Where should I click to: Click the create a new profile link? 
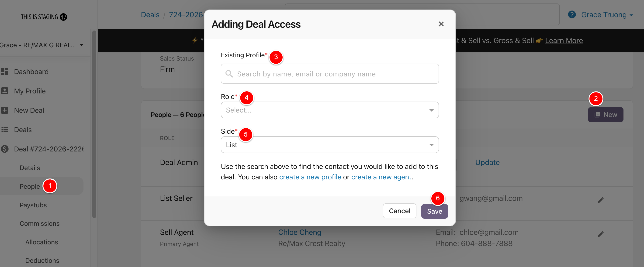[x=310, y=177]
